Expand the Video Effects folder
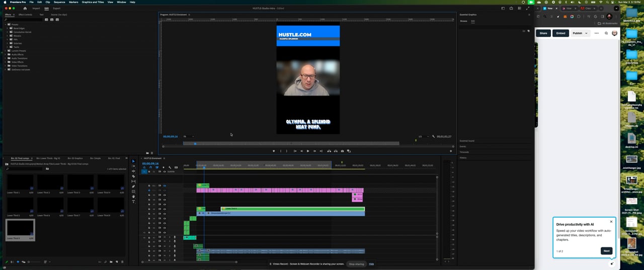 [5, 62]
